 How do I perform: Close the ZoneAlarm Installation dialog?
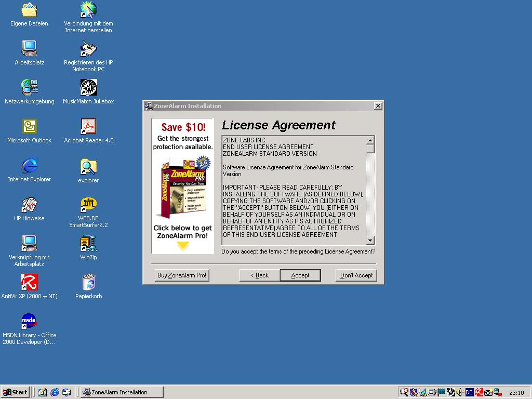[378, 106]
